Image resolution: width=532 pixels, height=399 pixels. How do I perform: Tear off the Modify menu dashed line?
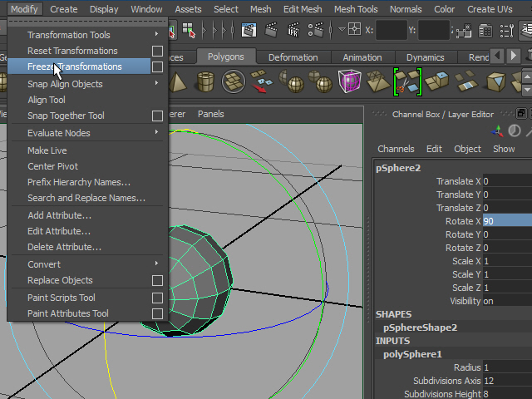point(87,22)
